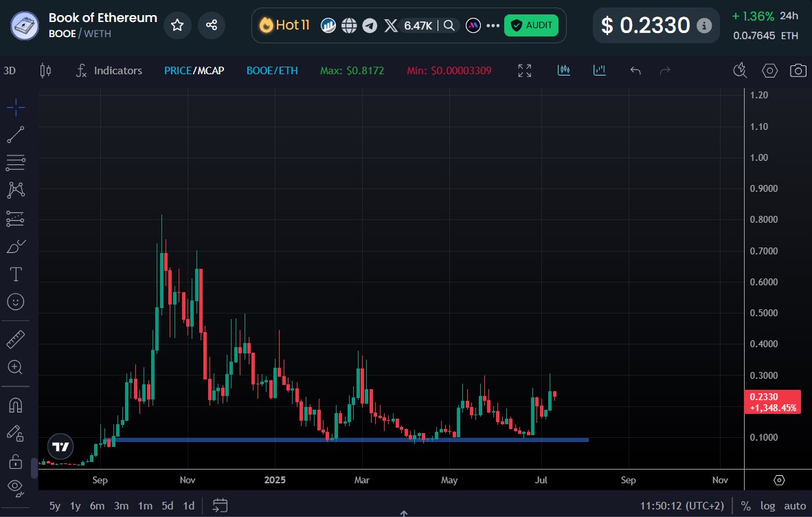Screen dimensions: 812x517
Task: Redo the chart action
Action: (665, 70)
